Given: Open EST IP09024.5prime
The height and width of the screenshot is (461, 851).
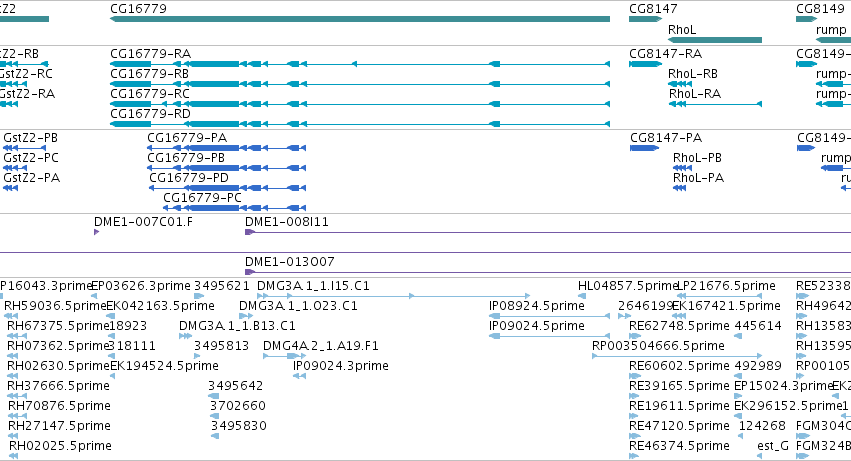Looking at the screenshot, I should click(x=537, y=326).
